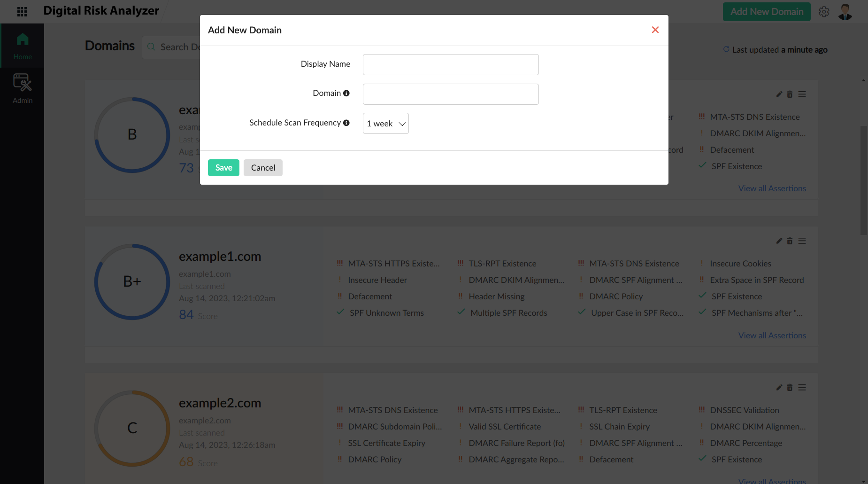Select 'Upper Case in SPF Reco...' assertion
This screenshot has width=868, height=484.
(637, 313)
